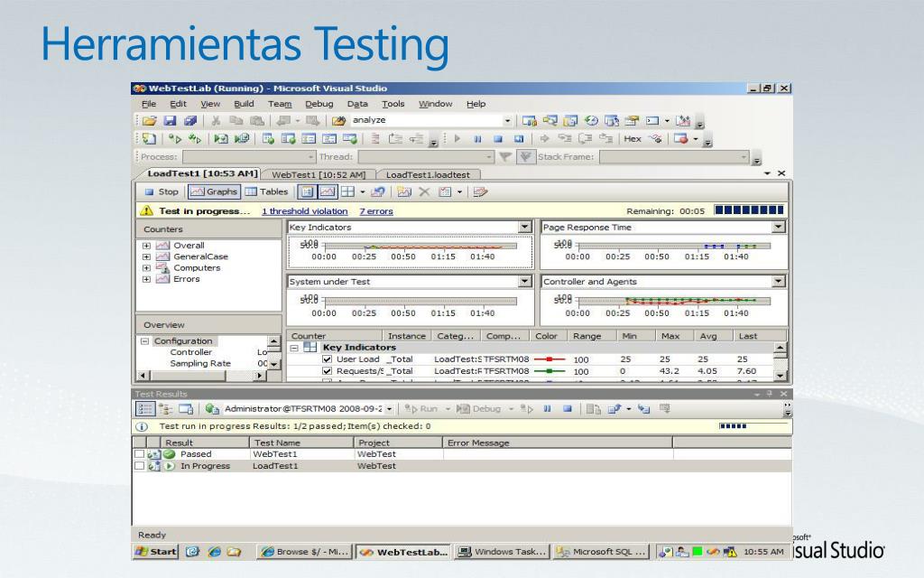Click the Stop icon in Test Results toolbar
The width and height of the screenshot is (924, 578).
pyautogui.click(x=567, y=409)
